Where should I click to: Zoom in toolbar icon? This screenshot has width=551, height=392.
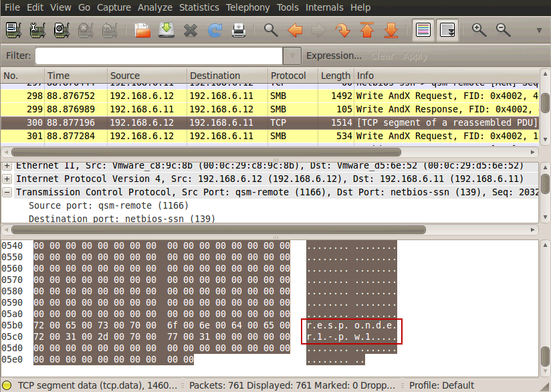(x=479, y=30)
